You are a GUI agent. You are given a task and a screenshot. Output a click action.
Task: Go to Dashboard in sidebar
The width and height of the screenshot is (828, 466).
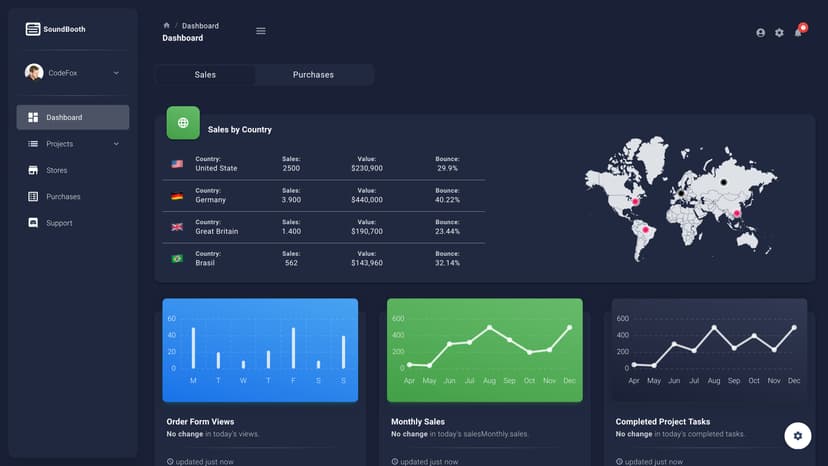[x=73, y=117]
